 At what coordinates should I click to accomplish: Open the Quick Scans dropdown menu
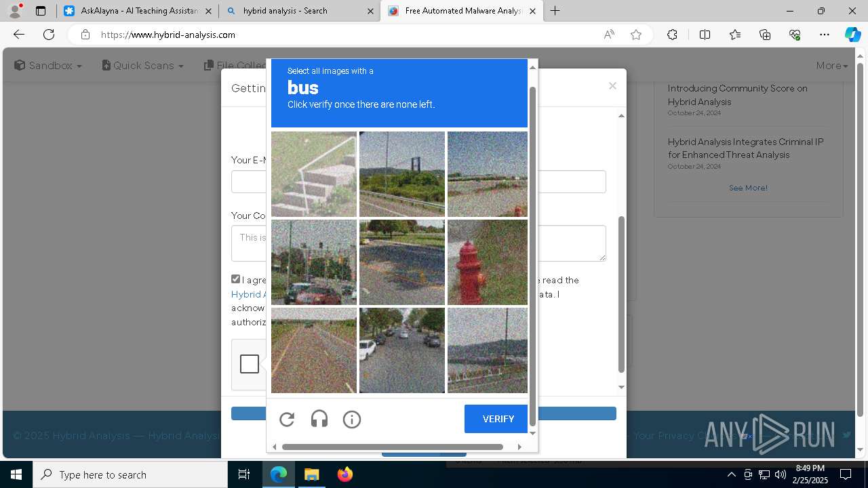pyautogui.click(x=142, y=65)
